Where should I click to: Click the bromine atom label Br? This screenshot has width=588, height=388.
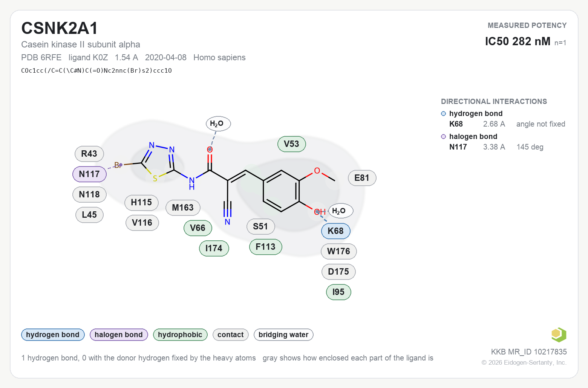tap(118, 165)
